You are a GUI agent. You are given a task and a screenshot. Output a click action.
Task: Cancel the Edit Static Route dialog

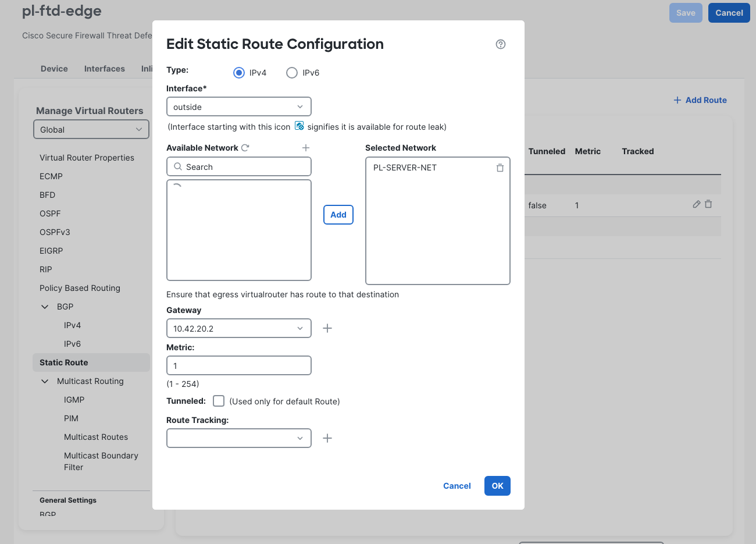point(457,486)
